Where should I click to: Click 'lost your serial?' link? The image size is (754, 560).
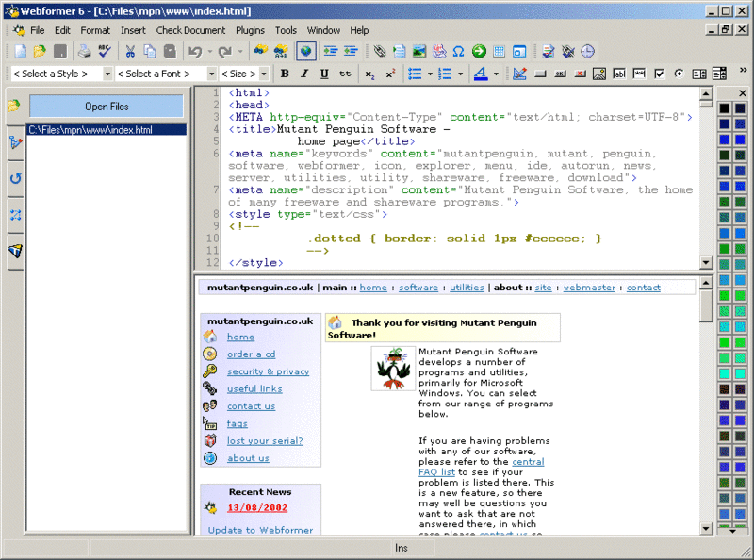click(x=265, y=440)
